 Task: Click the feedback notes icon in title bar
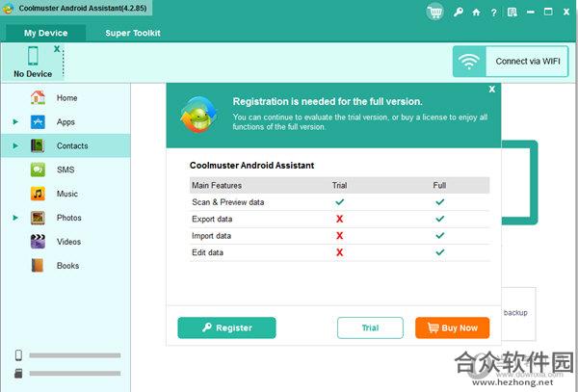pyautogui.click(x=512, y=13)
